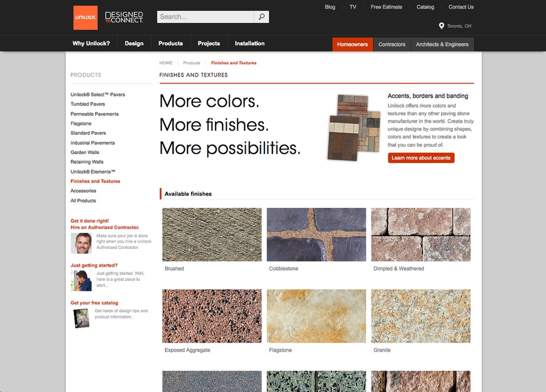Click the Granite finish label

point(382,351)
